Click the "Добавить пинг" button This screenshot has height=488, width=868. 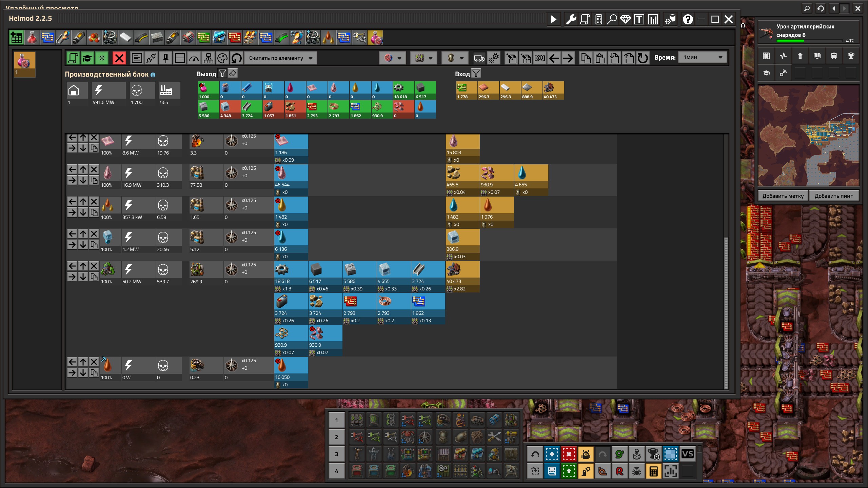(x=833, y=196)
